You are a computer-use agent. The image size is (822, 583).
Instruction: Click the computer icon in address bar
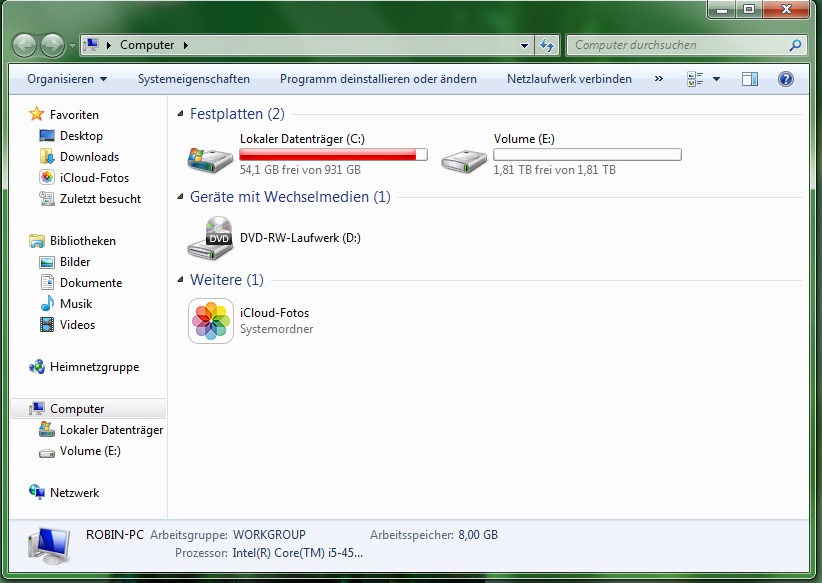tap(91, 45)
